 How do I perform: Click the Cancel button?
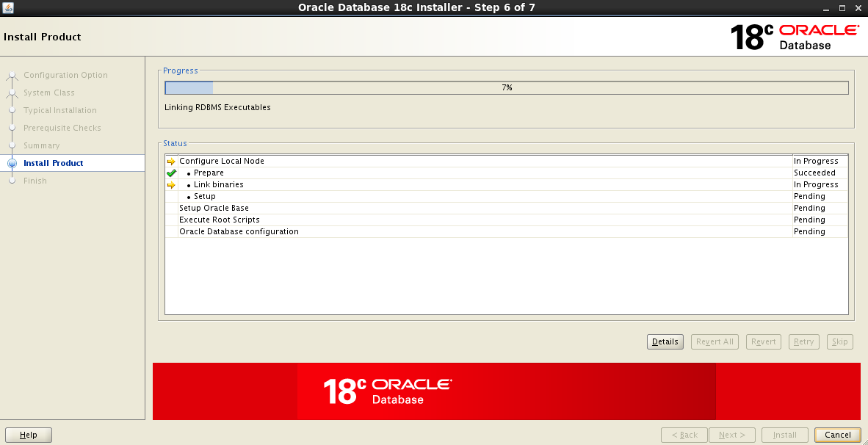(838, 435)
